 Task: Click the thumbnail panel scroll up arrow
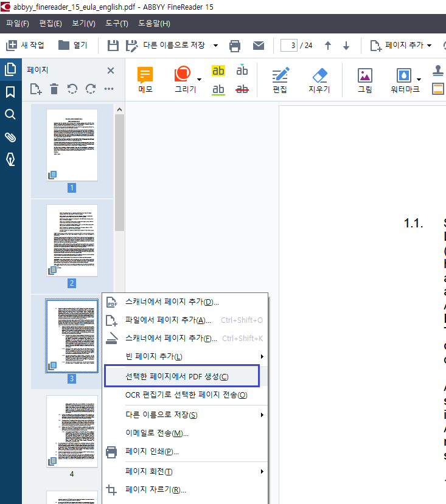click(119, 109)
